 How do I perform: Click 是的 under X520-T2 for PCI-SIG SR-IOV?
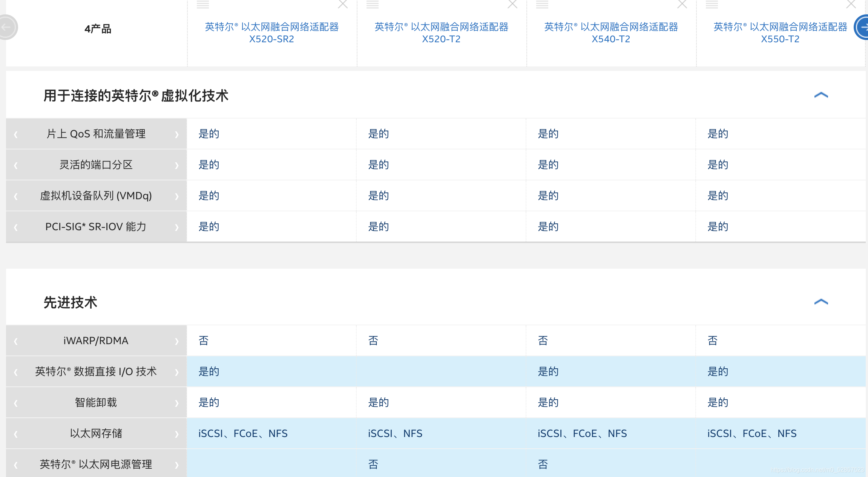[x=379, y=226]
